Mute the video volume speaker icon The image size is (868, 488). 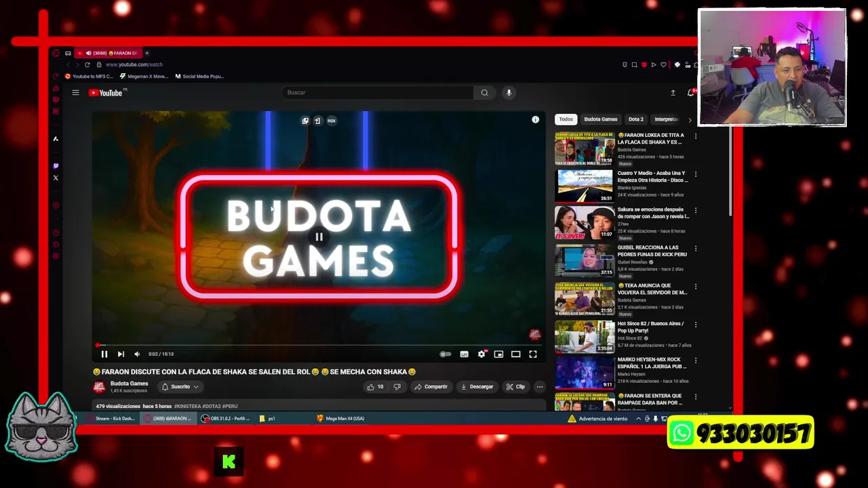pos(137,354)
